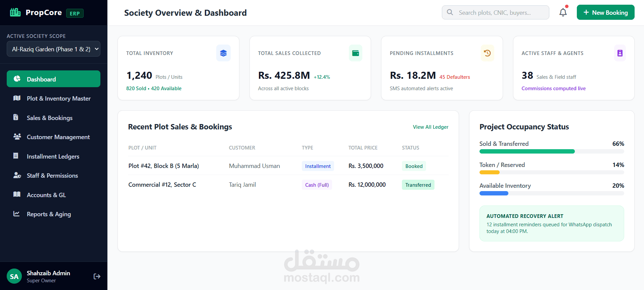Click the Installment Ledgers receipt icon
The height and width of the screenshot is (290, 644).
point(16,156)
